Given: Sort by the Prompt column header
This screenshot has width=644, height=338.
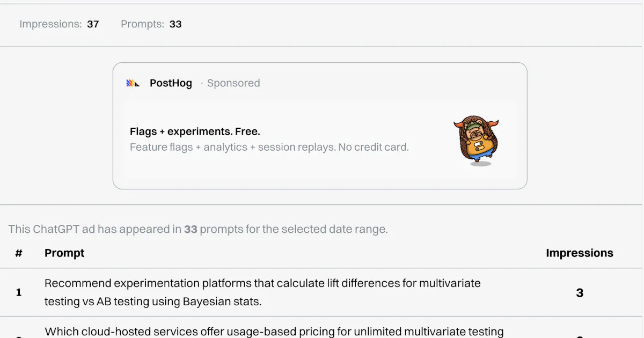Looking at the screenshot, I should 64,253.
